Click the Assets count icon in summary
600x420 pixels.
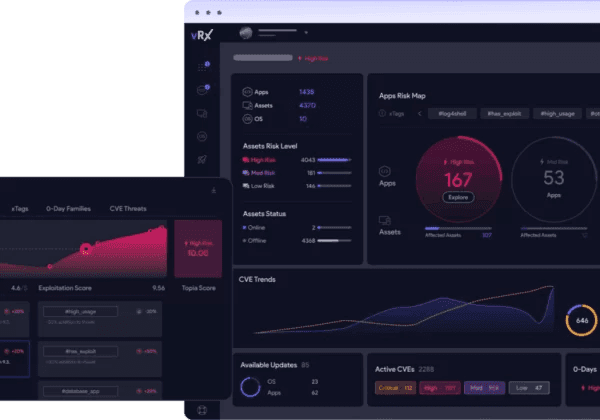[247, 105]
